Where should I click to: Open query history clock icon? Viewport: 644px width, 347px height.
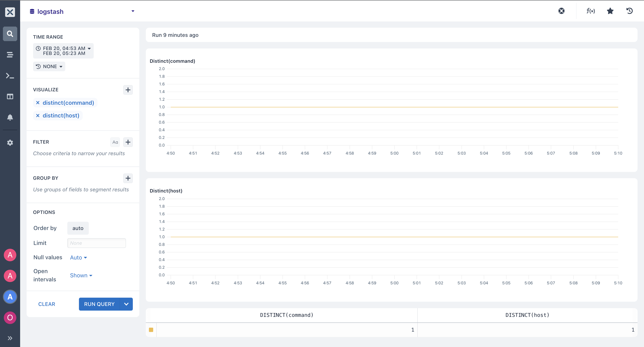(x=629, y=11)
